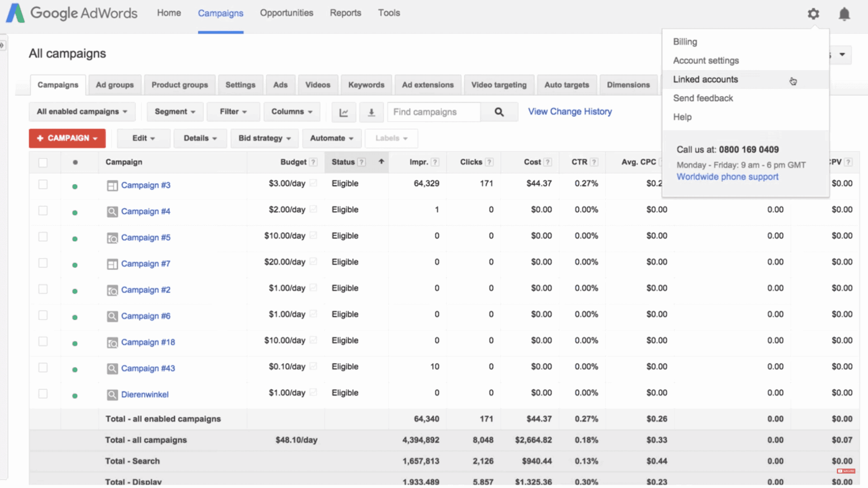This screenshot has height=488, width=868.
Task: Switch to the Ad extensions tab
Action: click(x=428, y=85)
